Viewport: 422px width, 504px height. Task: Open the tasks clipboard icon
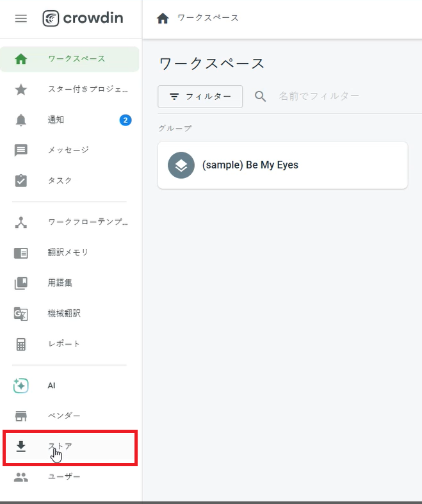click(x=21, y=181)
